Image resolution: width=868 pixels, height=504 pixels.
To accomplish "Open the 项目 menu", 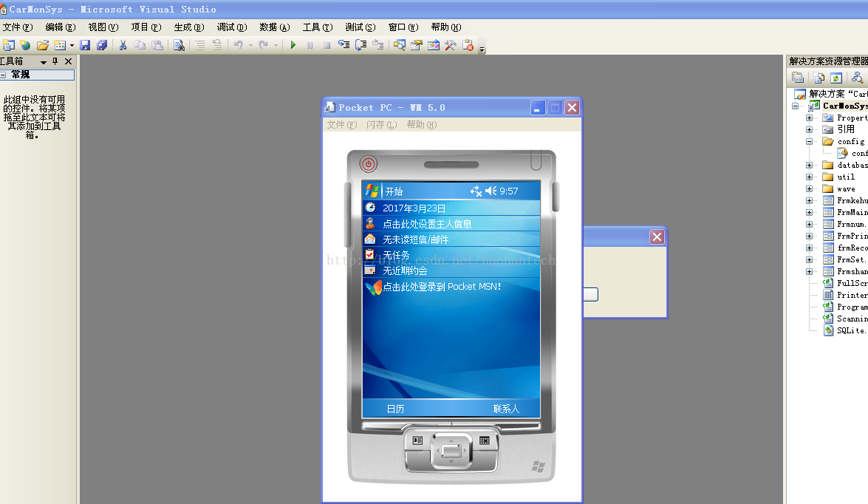I will (146, 27).
